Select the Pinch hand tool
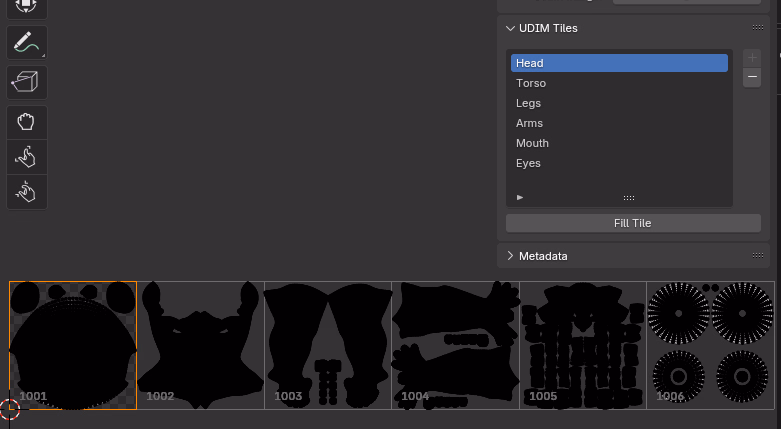The width and height of the screenshot is (781, 429). pos(27,192)
